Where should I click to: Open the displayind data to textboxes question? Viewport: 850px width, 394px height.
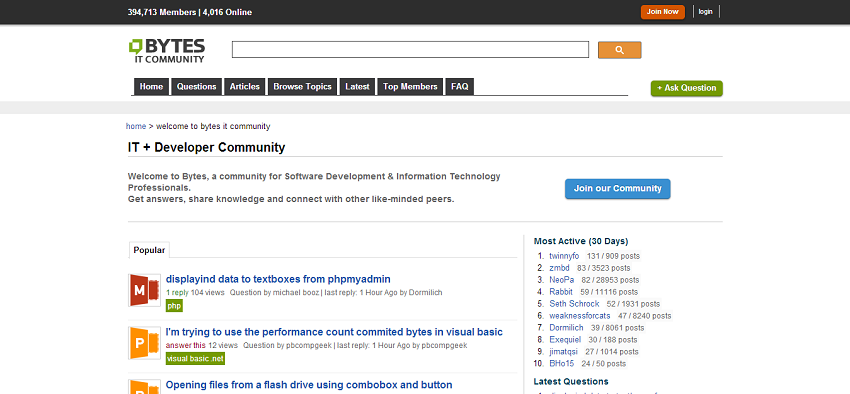(278, 279)
